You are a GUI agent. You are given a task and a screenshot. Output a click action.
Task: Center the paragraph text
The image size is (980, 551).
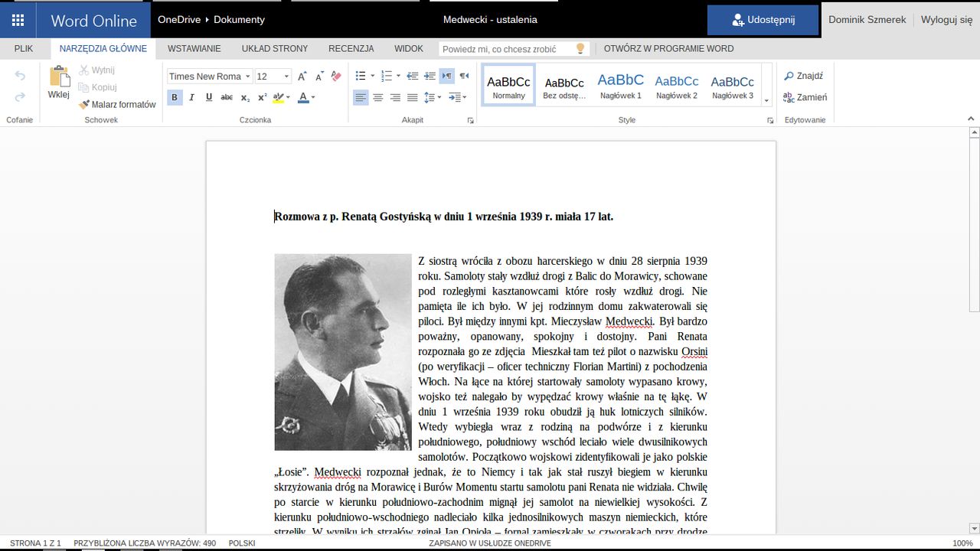coord(378,97)
